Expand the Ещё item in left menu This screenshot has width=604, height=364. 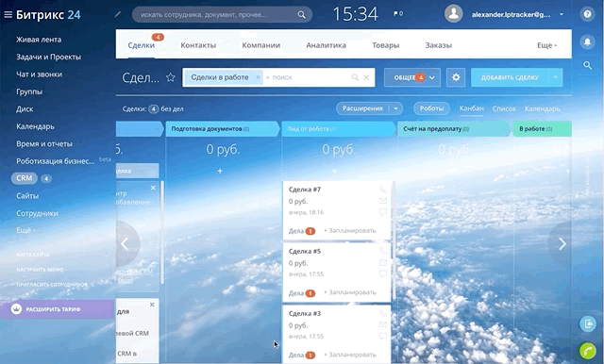[25, 230]
